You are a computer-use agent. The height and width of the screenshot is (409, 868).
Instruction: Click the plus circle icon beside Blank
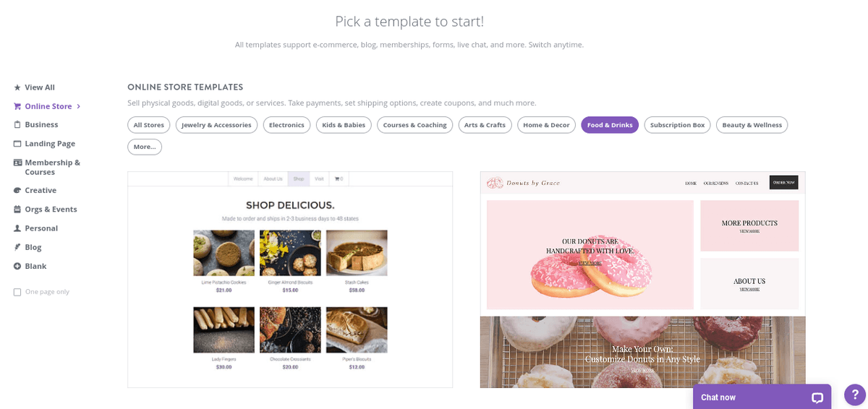click(x=17, y=266)
